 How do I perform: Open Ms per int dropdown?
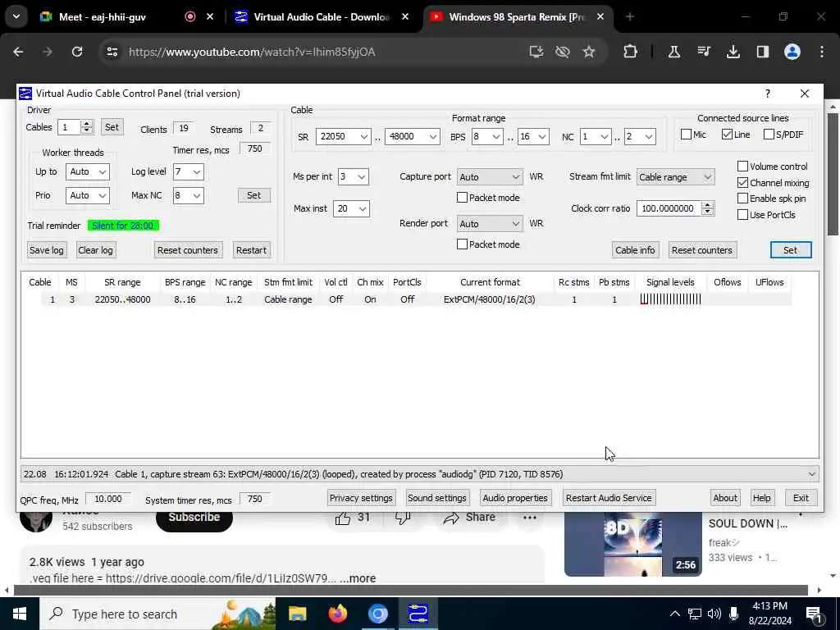pos(353,177)
